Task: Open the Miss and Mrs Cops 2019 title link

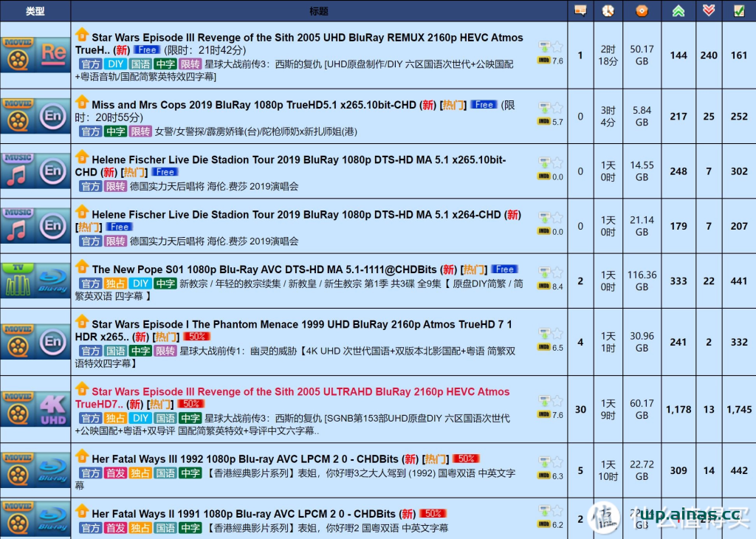Action: (254, 105)
